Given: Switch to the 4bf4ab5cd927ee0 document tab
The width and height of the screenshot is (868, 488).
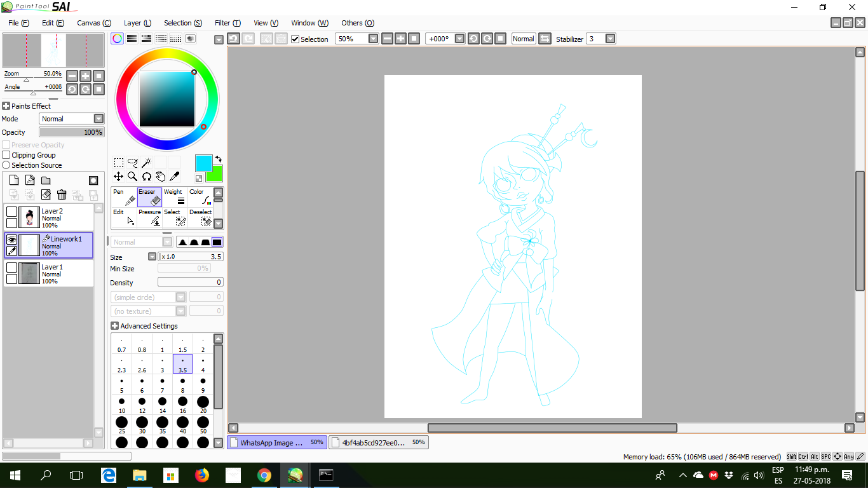Looking at the screenshot, I should click(x=379, y=442).
